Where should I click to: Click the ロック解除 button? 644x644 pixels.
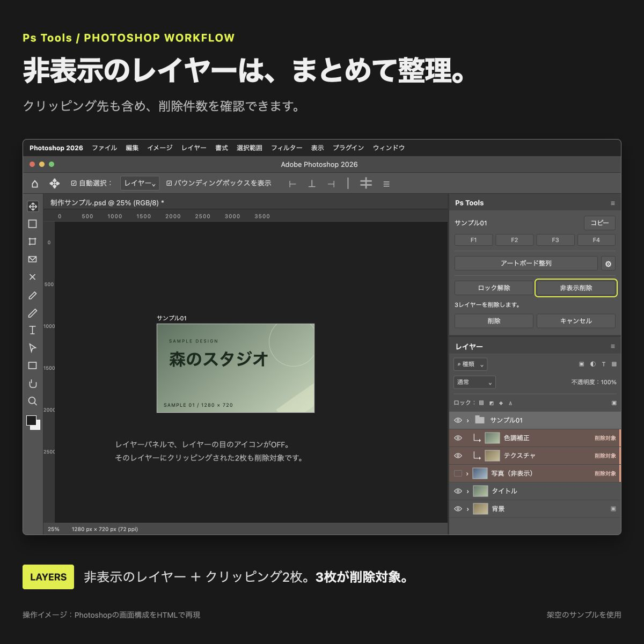494,288
